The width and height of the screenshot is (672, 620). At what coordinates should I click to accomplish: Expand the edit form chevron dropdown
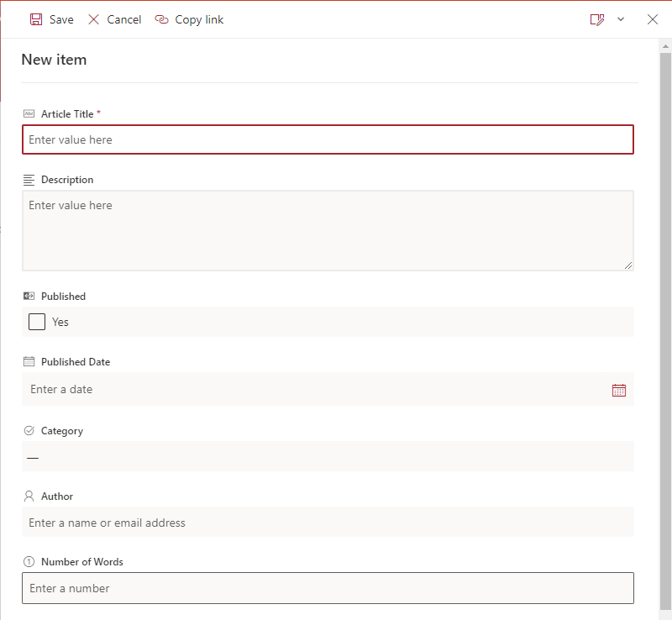[x=621, y=19]
